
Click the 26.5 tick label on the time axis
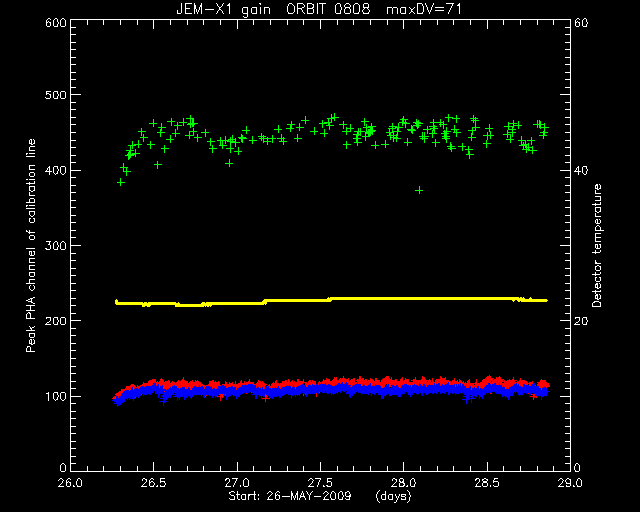point(154,483)
